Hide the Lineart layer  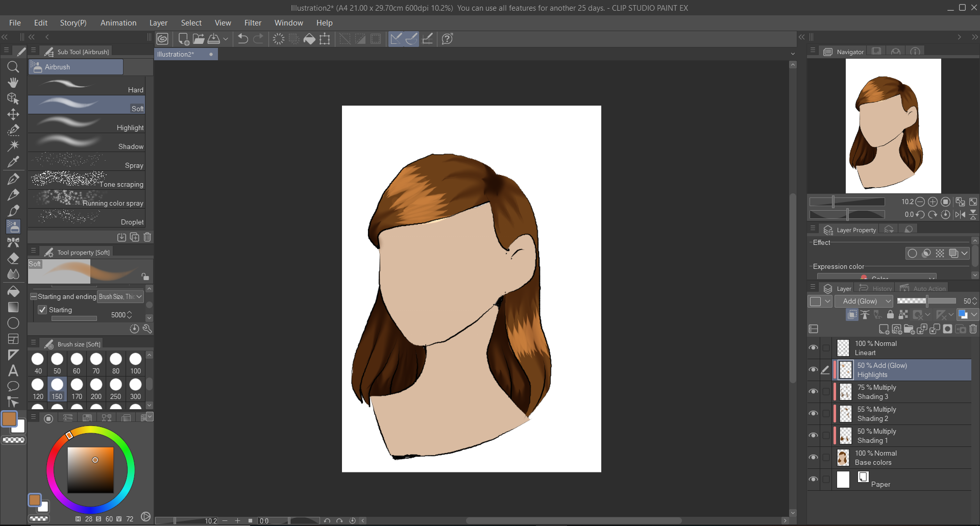tap(813, 348)
